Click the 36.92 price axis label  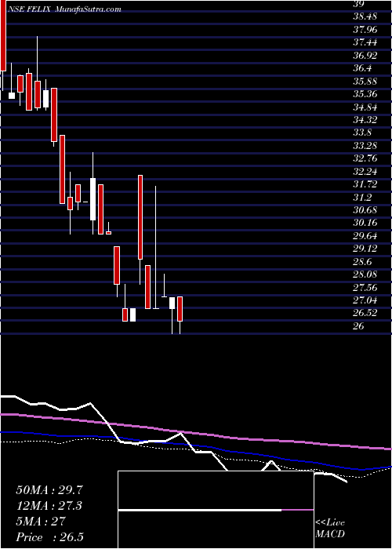click(x=365, y=56)
